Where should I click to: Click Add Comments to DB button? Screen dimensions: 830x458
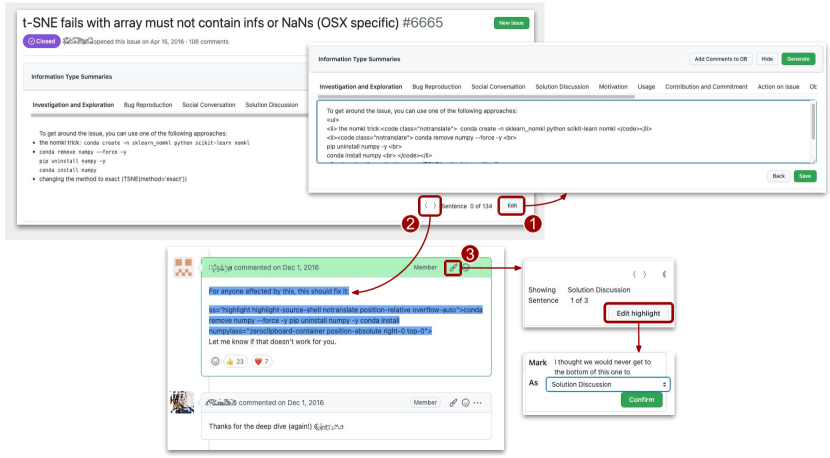click(x=720, y=59)
